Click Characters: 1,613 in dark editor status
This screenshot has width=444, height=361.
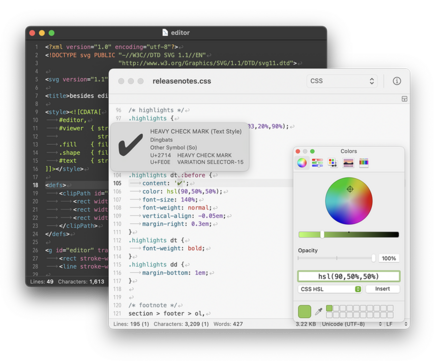click(x=81, y=282)
